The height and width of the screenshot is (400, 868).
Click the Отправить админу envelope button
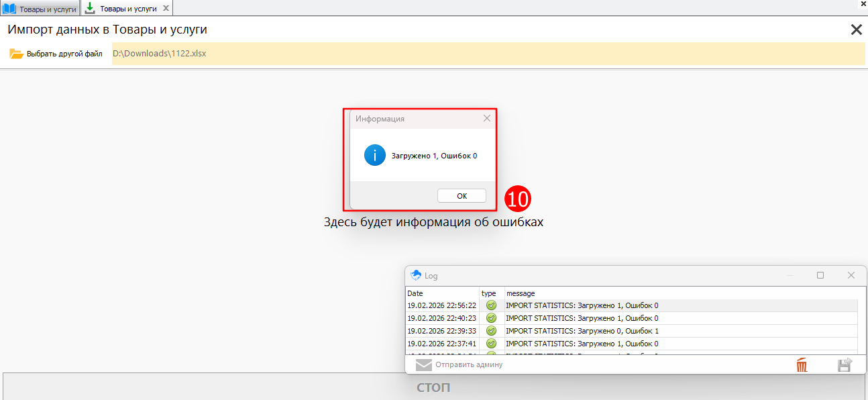459,364
